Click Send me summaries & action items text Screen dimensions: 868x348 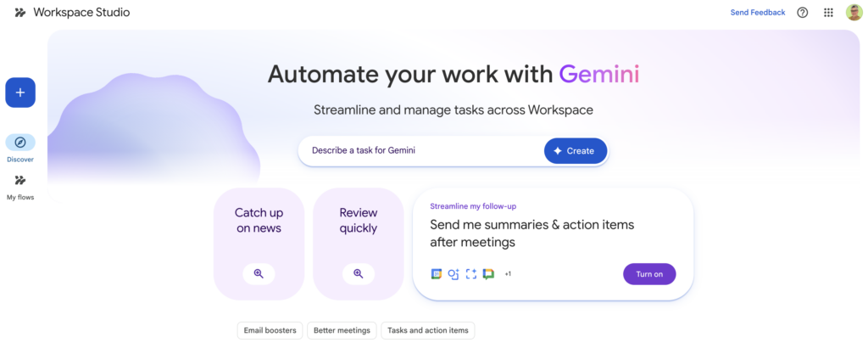532,233
